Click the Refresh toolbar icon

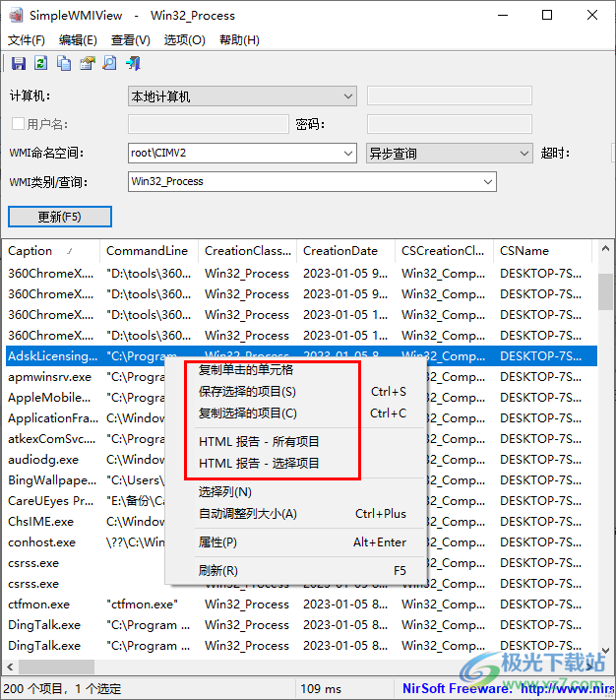pyautogui.click(x=41, y=63)
